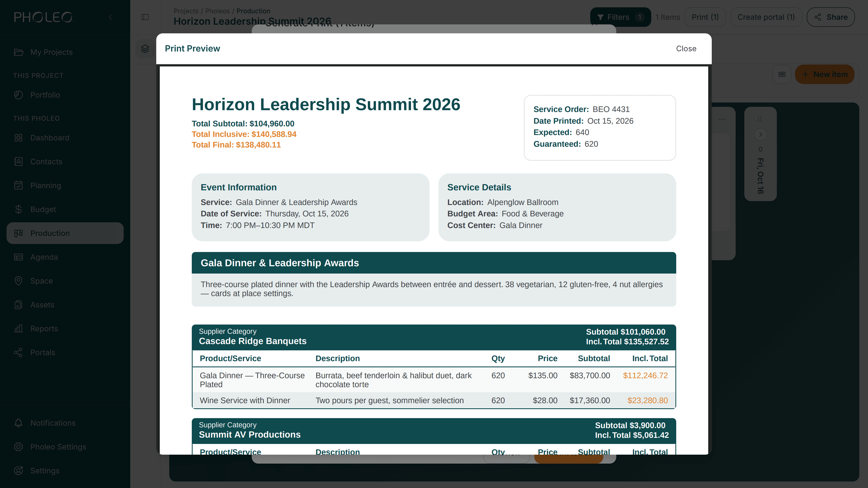This screenshot has width=868, height=488.
Task: Collapse the sidebar with the chevron arrow
Action: tap(110, 17)
